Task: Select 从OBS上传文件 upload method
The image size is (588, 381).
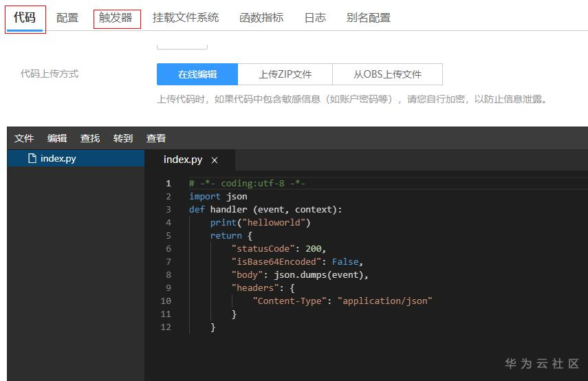Action: 387,74
